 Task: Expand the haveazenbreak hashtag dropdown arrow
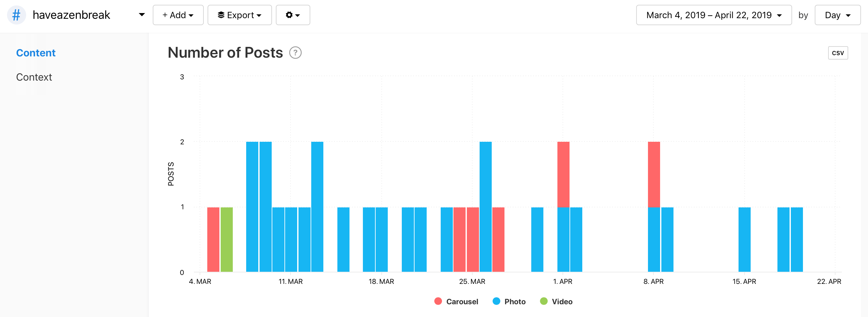142,15
